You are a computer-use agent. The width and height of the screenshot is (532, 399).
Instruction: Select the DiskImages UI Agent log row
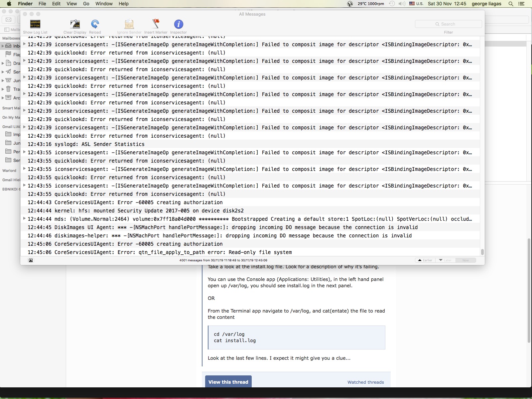(x=250, y=227)
